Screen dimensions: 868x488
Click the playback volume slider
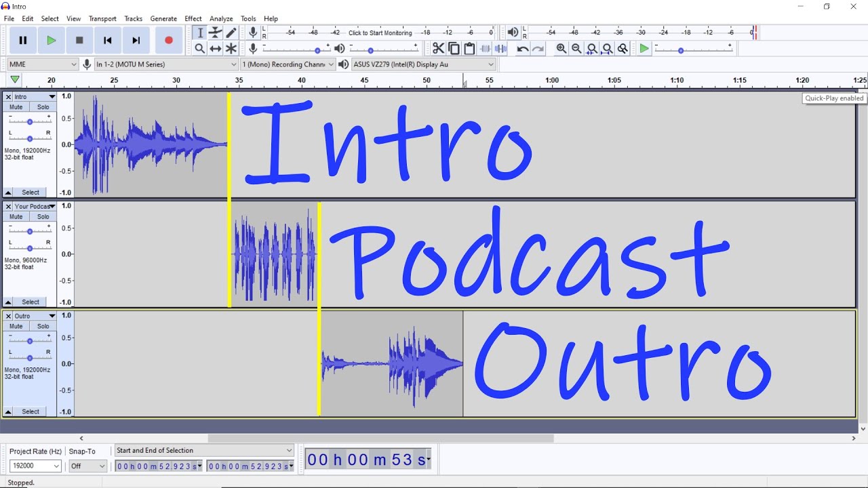click(x=383, y=49)
